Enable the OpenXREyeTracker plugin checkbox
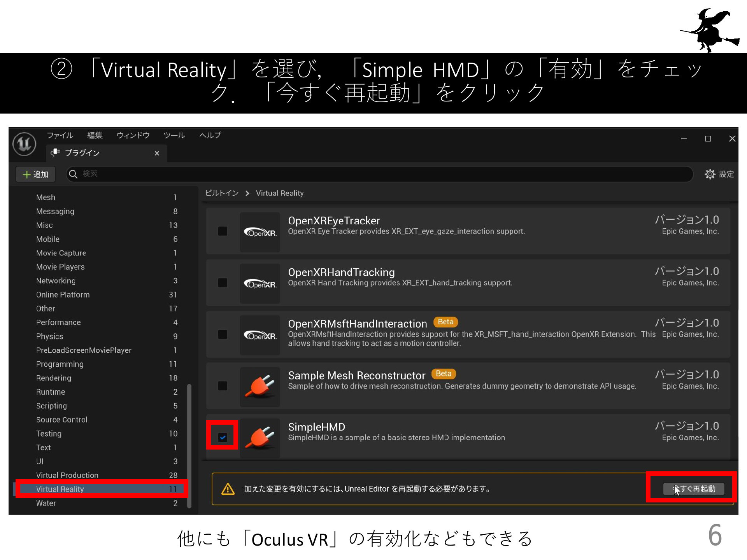Image resolution: width=747 pixels, height=560 pixels. [x=223, y=231]
